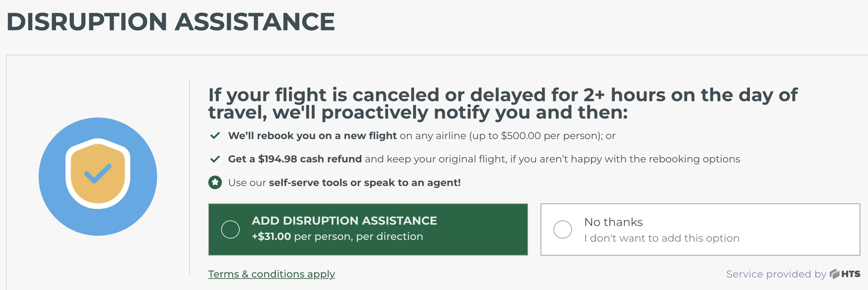Open the Terms & conditions apply link
The height and width of the screenshot is (290, 868).
tap(271, 274)
